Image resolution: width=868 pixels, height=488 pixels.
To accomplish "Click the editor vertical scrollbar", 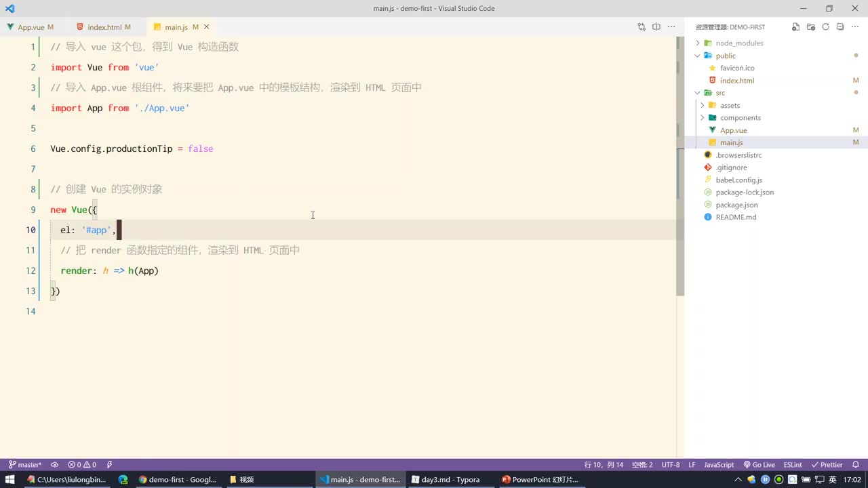I will [680, 166].
